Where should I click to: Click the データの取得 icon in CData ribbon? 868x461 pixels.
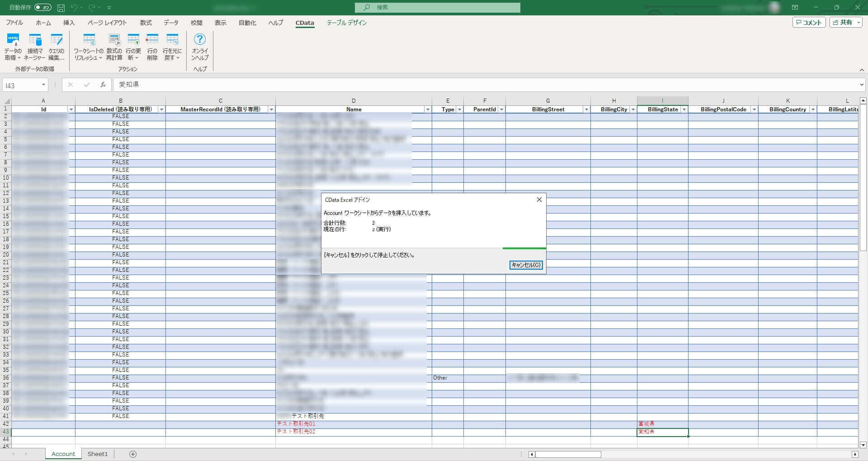click(x=13, y=40)
